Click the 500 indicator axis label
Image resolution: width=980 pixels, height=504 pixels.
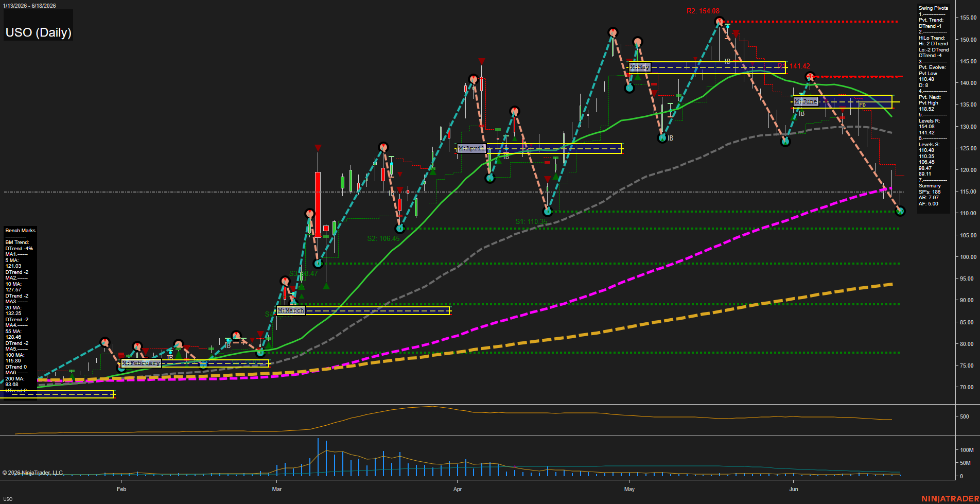[965, 416]
